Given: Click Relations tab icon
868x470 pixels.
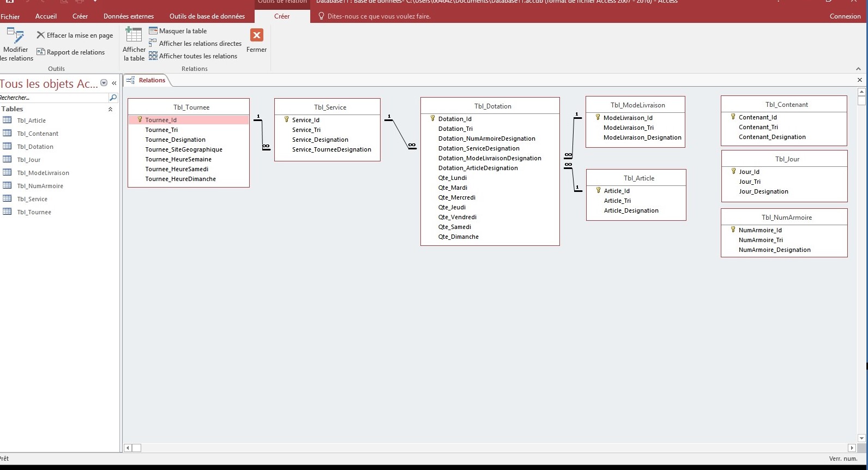Looking at the screenshot, I should [131, 80].
